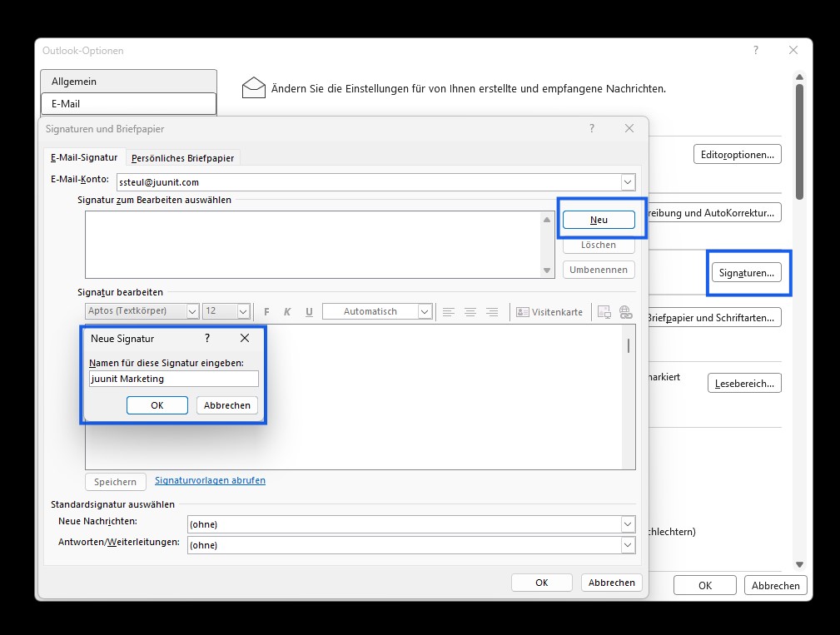The height and width of the screenshot is (635, 840).
Task: Click Abbrechen in Signaturen und Briefpapier dialog
Action: pos(611,583)
